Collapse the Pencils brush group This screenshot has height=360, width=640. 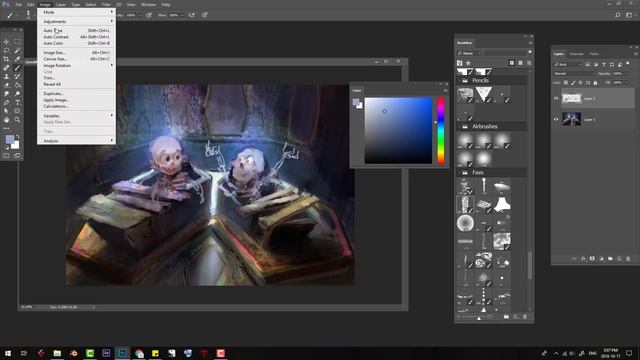pos(459,80)
